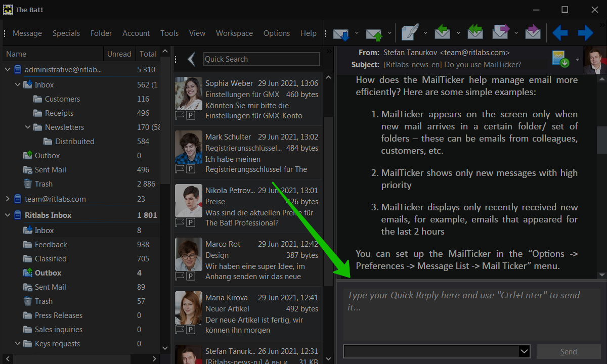Collapse the Keys requests folder
The height and width of the screenshot is (364, 607).
click(x=18, y=343)
